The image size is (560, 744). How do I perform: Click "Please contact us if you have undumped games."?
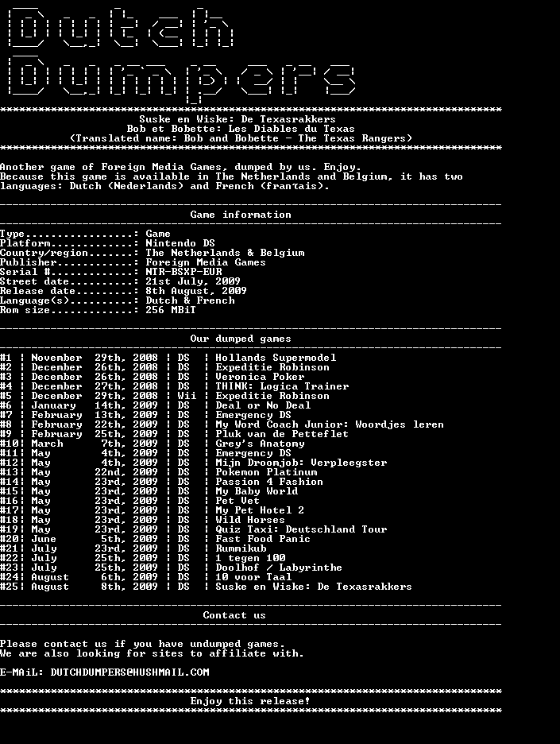tap(142, 644)
